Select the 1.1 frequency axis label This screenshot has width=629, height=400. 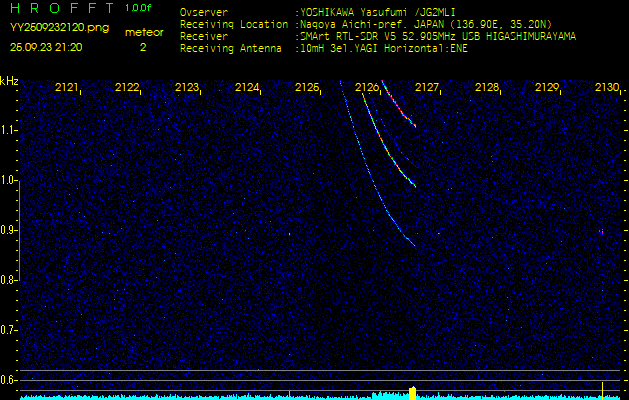click(9, 130)
